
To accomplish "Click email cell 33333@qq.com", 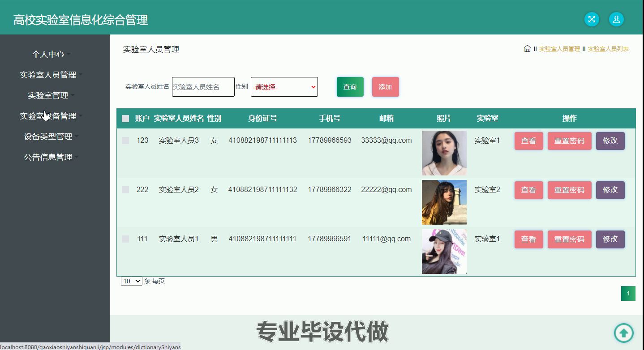I will coord(386,141).
